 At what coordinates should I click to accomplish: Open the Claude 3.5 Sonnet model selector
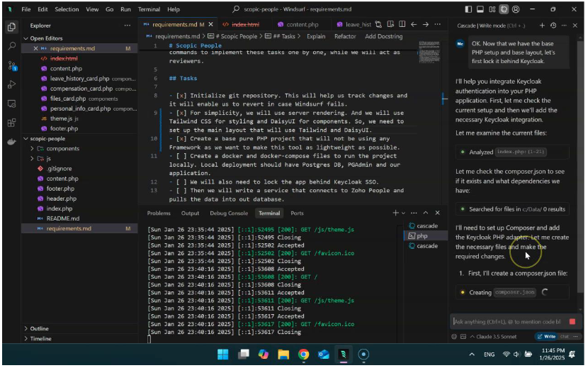493,337
